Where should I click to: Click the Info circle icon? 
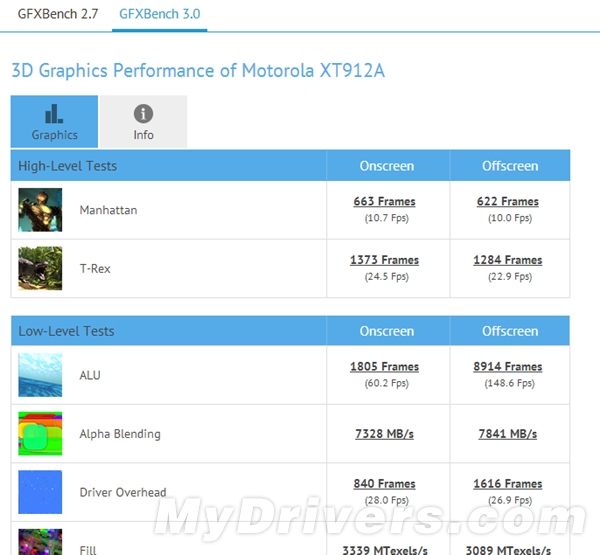(x=143, y=113)
